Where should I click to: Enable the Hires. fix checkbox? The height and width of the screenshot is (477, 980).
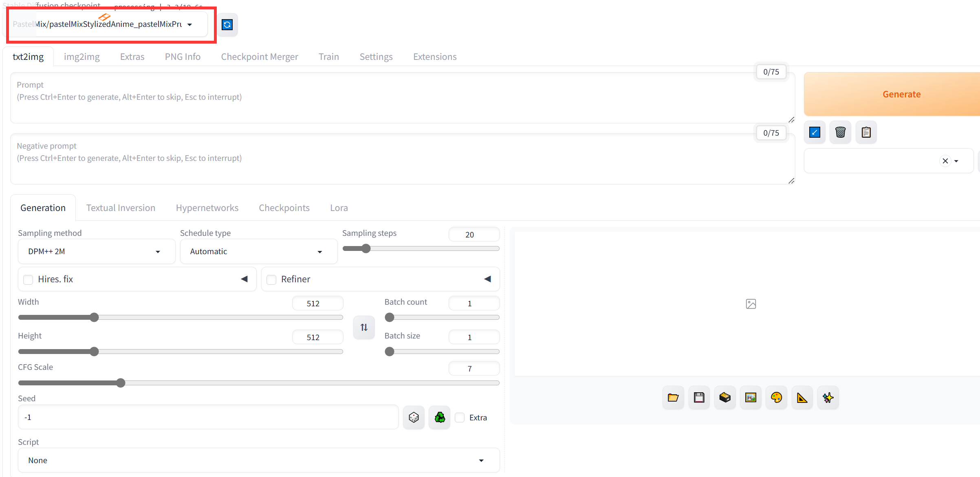click(28, 280)
